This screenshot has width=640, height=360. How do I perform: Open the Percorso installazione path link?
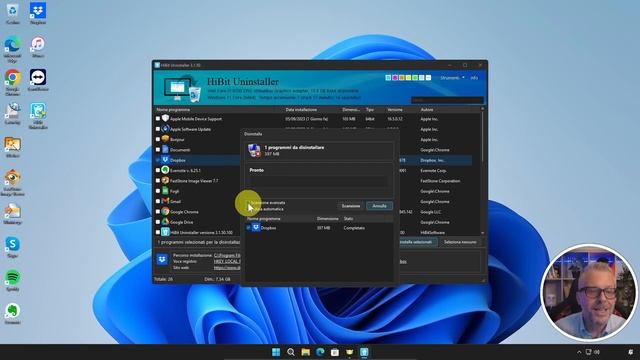point(227,256)
